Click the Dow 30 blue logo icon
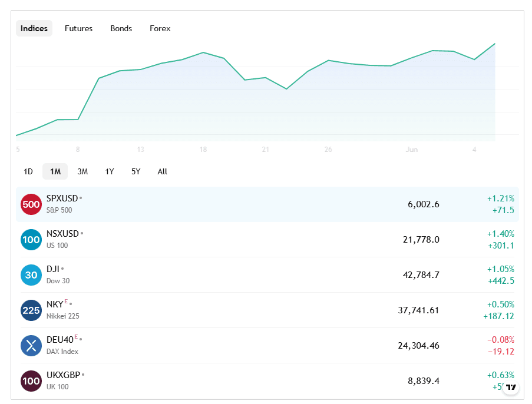The image size is (532, 404). pos(31,275)
